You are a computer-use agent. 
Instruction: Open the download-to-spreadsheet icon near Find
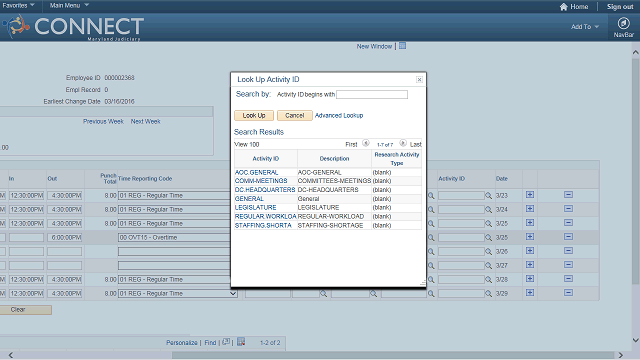pos(241,342)
